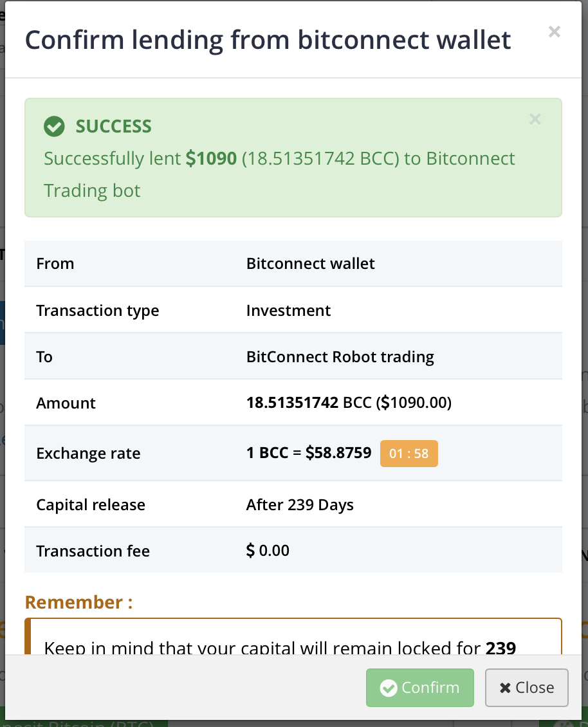Close the lending modal with top X
Viewport: 588px width, 727px height.
point(554,32)
